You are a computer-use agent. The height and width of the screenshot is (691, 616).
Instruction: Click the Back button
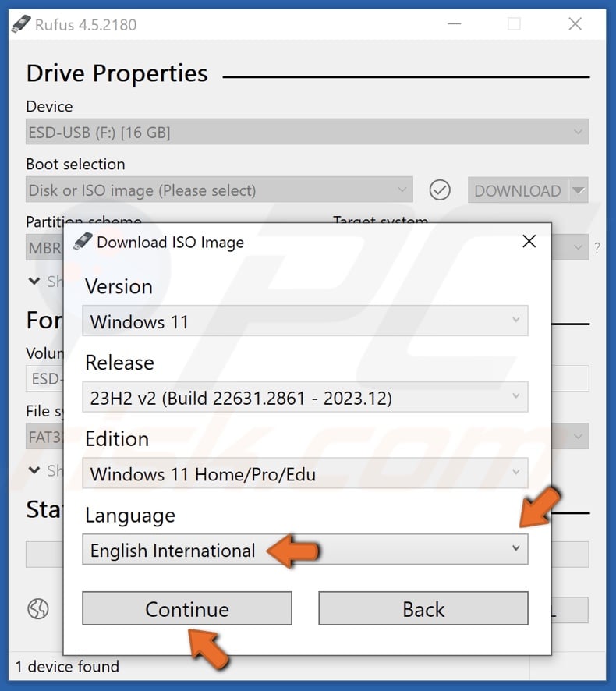pos(423,609)
